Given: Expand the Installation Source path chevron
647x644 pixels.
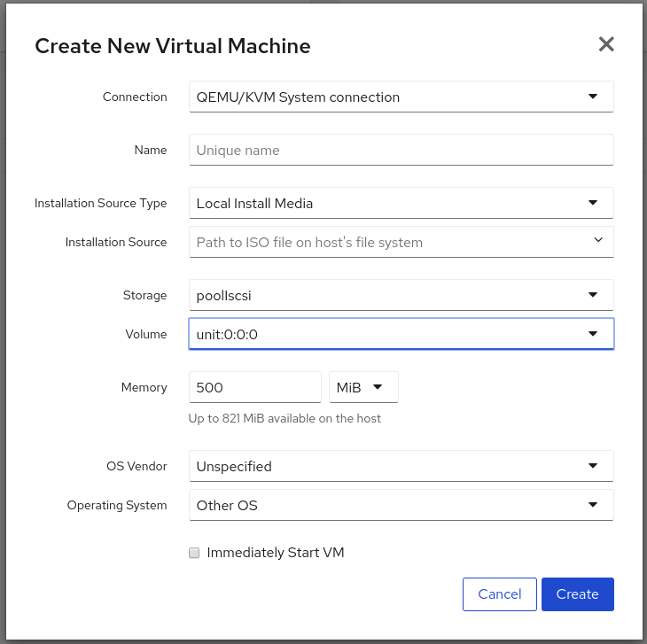Looking at the screenshot, I should coord(597,240).
